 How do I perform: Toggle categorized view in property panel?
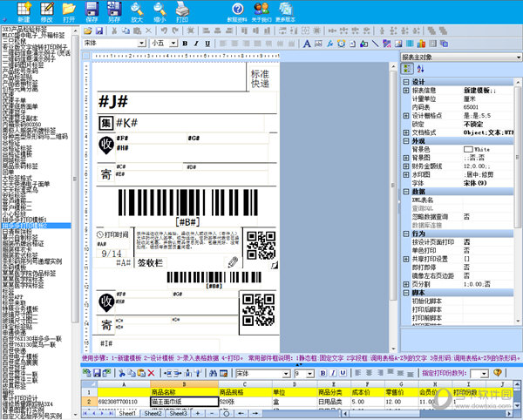[x=407, y=70]
